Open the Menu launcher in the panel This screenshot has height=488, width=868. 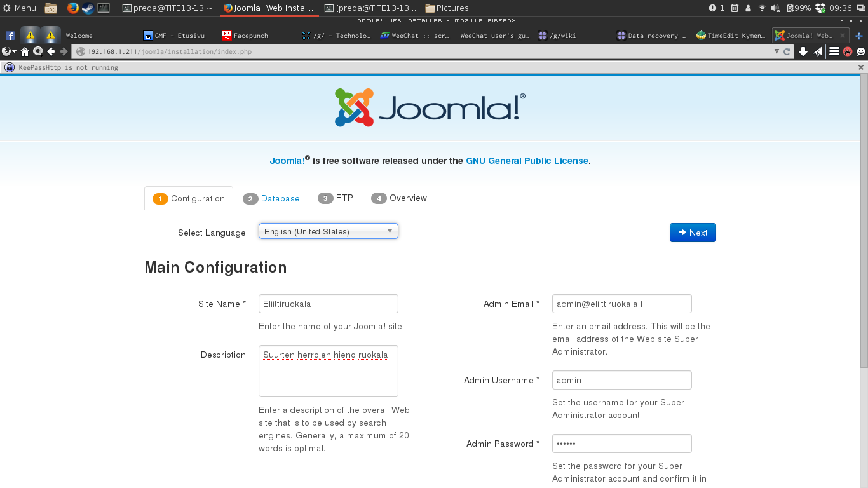(20, 8)
